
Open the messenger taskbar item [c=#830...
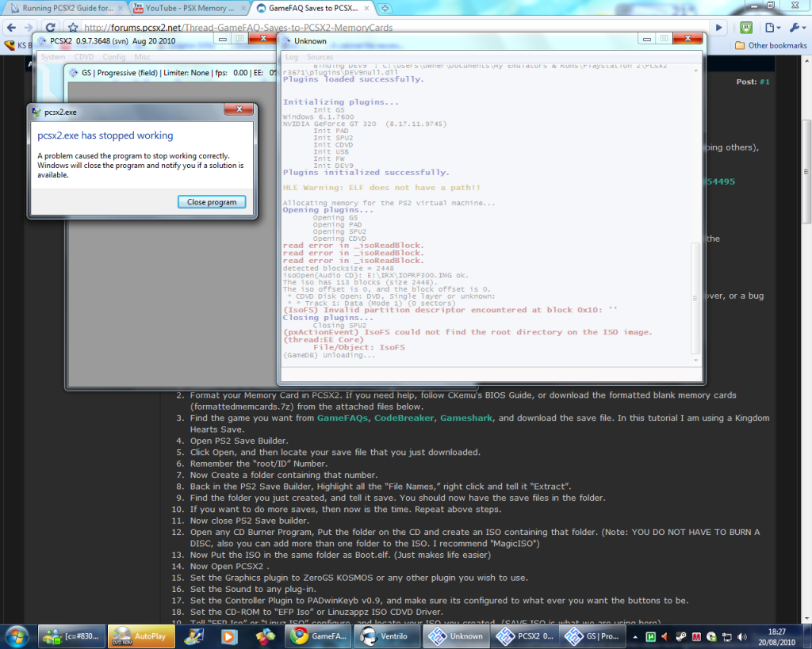click(x=72, y=636)
